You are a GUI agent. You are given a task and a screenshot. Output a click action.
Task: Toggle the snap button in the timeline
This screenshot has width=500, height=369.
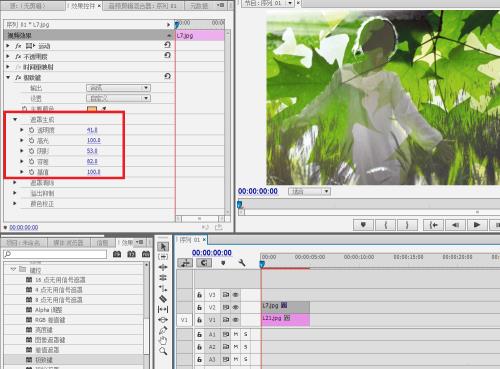(x=204, y=263)
